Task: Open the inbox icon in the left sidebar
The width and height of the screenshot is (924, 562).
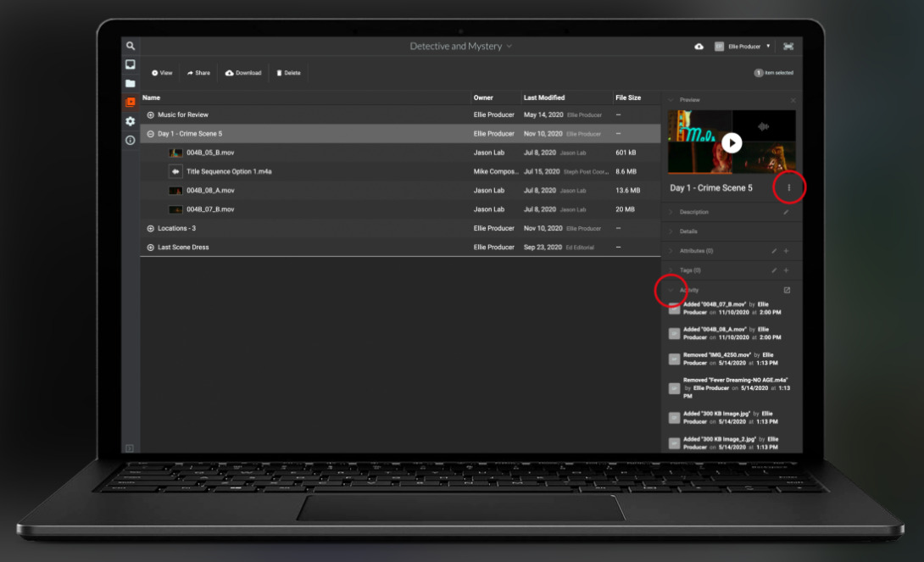Action: coord(131,64)
